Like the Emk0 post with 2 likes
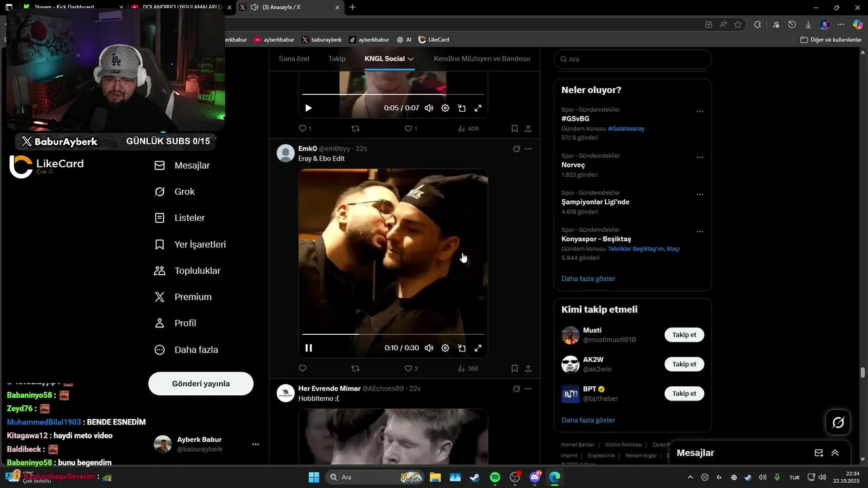This screenshot has height=488, width=868. (410, 368)
